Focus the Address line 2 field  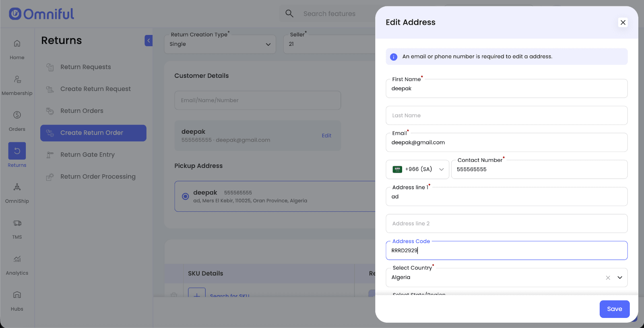click(x=506, y=224)
